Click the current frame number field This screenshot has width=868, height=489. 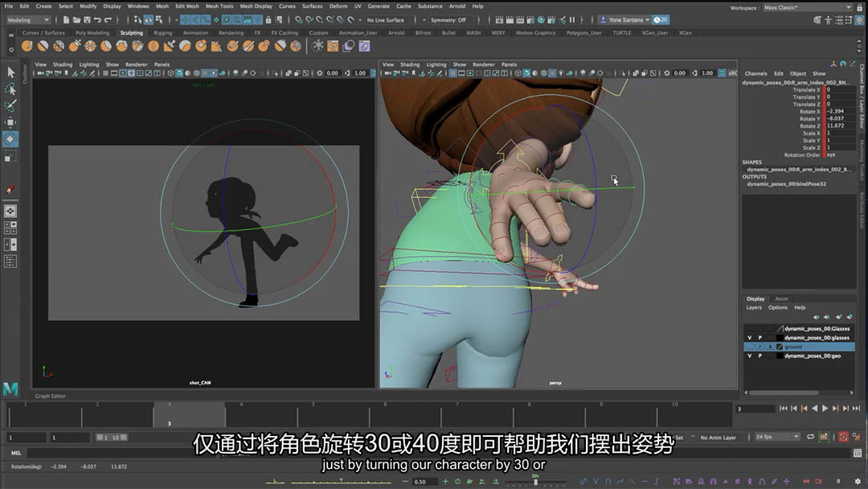755,409
